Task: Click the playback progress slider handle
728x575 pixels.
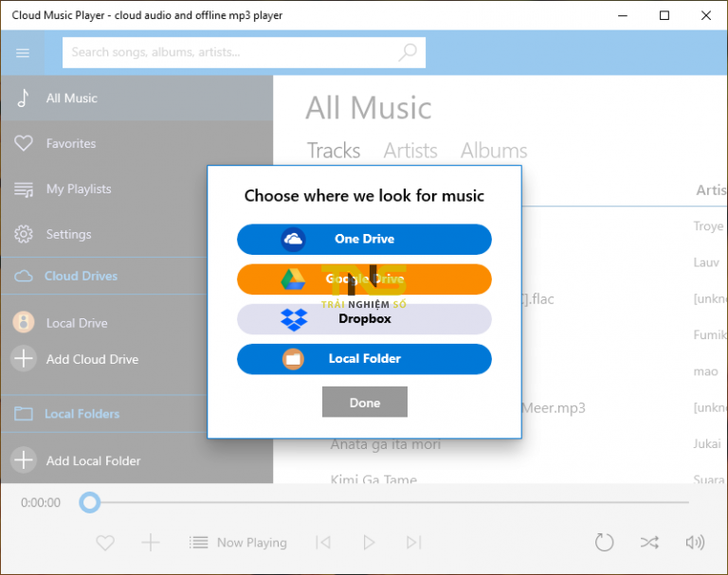Action: 90,502
